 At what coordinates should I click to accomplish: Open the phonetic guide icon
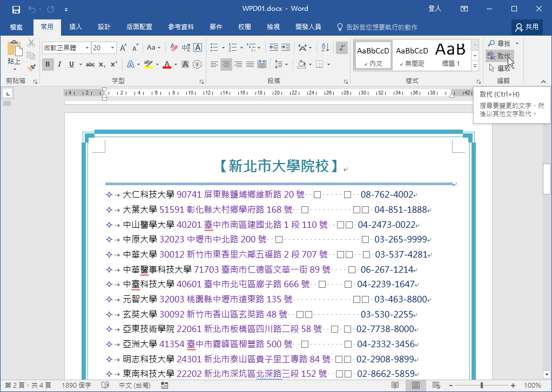pos(186,48)
